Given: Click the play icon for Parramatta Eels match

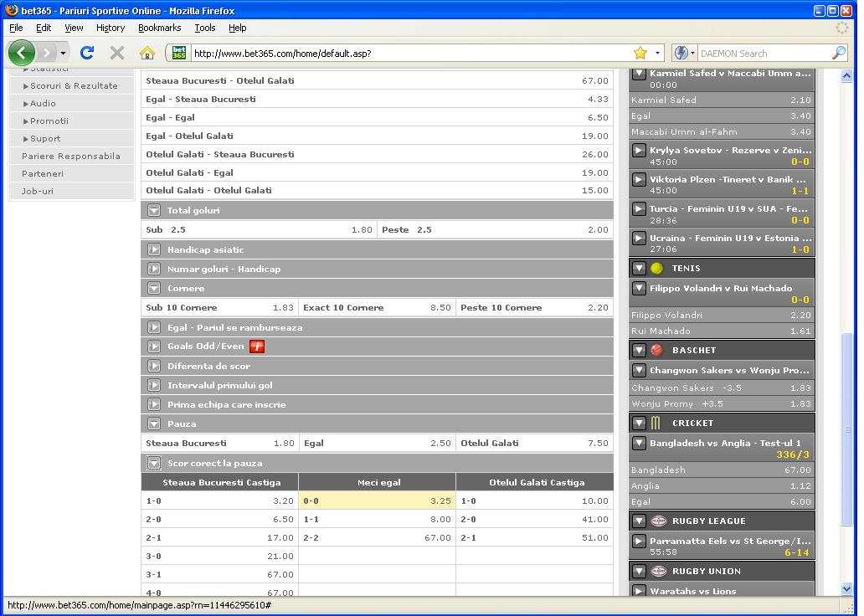Looking at the screenshot, I should [639, 541].
